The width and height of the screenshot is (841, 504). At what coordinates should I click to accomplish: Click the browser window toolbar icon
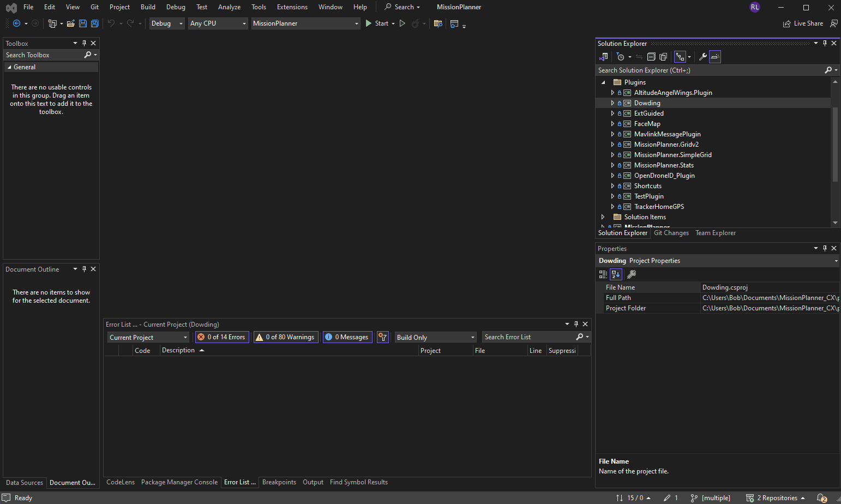pyautogui.click(x=454, y=23)
